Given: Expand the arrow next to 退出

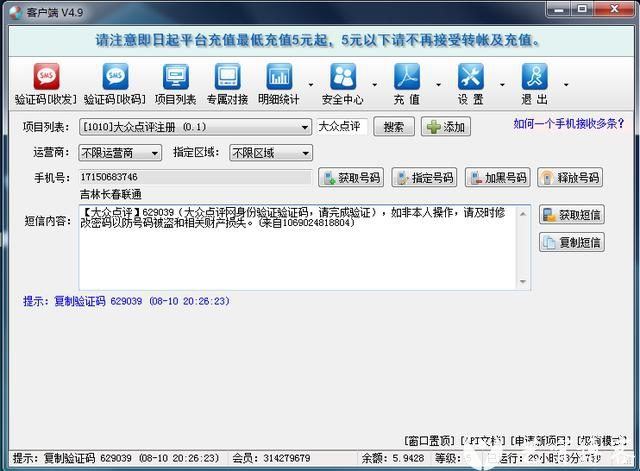Looking at the screenshot, I should (x=566, y=85).
